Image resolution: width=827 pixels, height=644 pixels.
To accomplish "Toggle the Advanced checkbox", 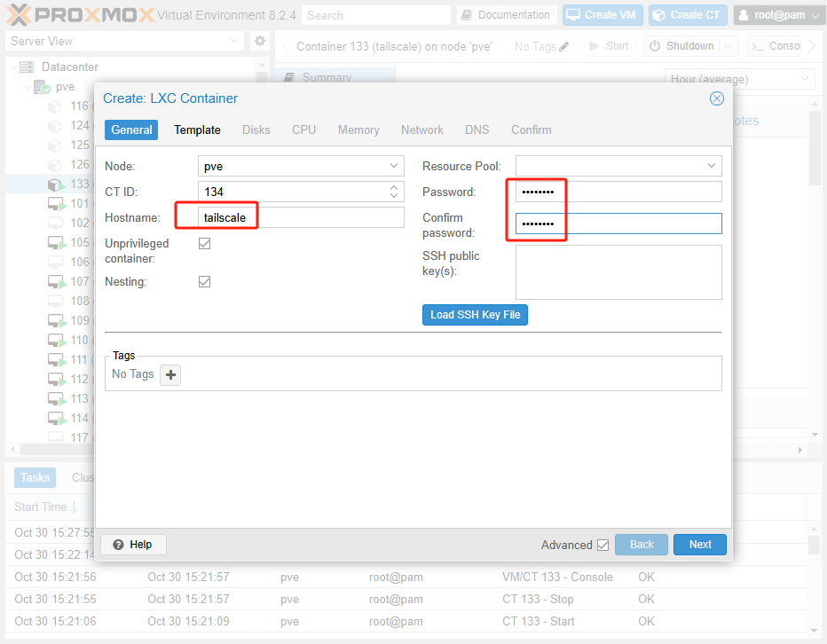I will pos(603,545).
